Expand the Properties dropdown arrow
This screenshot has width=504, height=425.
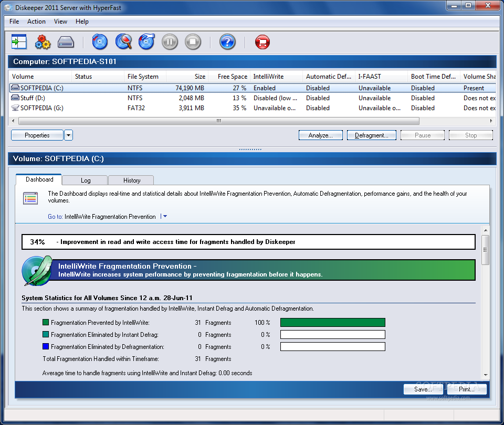[x=68, y=135]
